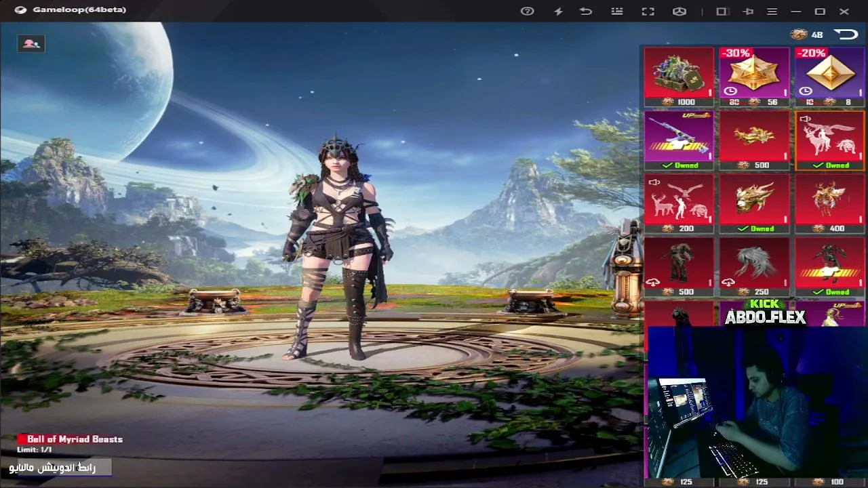
Task: Click the 500 price under golden ornament
Action: (x=762, y=165)
